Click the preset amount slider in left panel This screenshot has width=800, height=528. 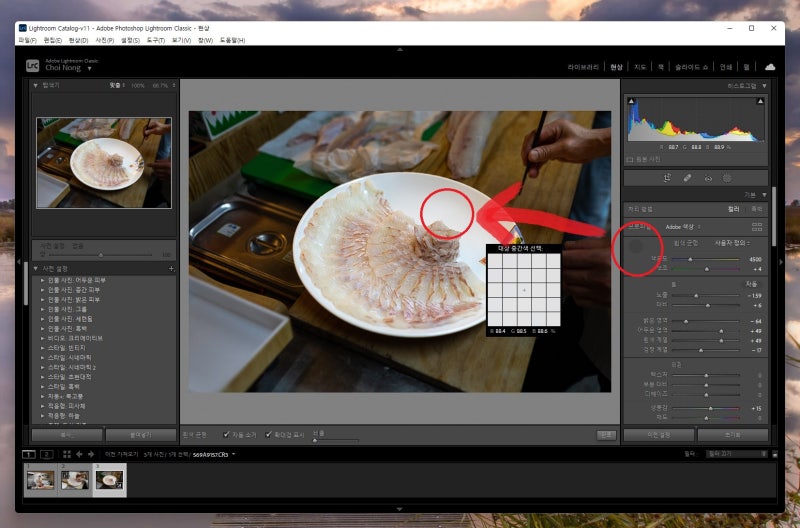click(x=101, y=255)
